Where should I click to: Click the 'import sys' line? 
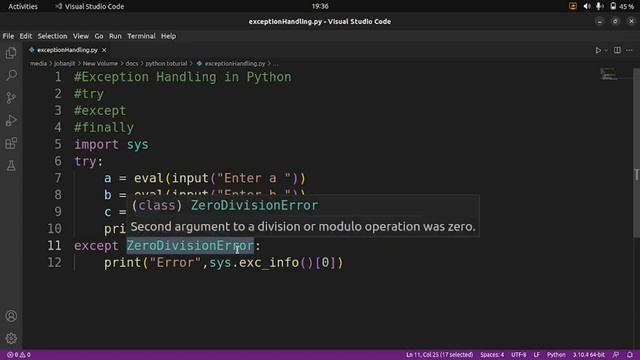[111, 144]
